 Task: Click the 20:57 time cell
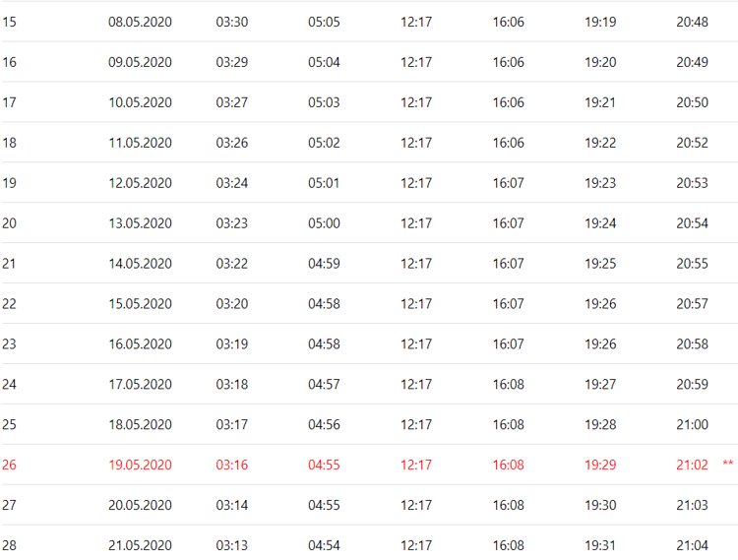(692, 304)
